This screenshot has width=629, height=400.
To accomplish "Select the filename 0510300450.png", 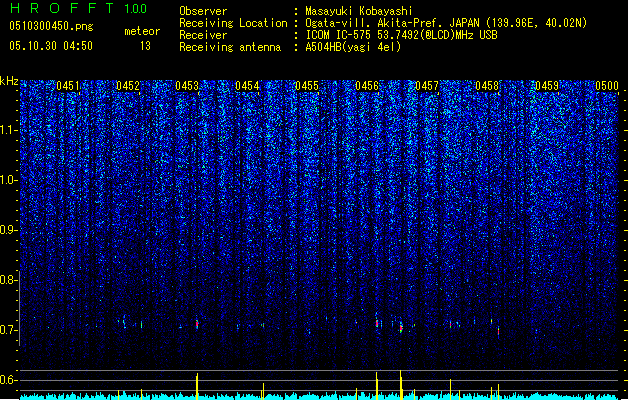I will (51, 26).
